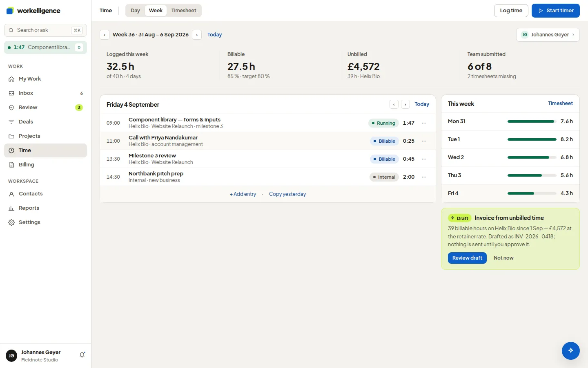Go to Review in the sidebar
Screen dimensions: 588x368
(x=45, y=108)
